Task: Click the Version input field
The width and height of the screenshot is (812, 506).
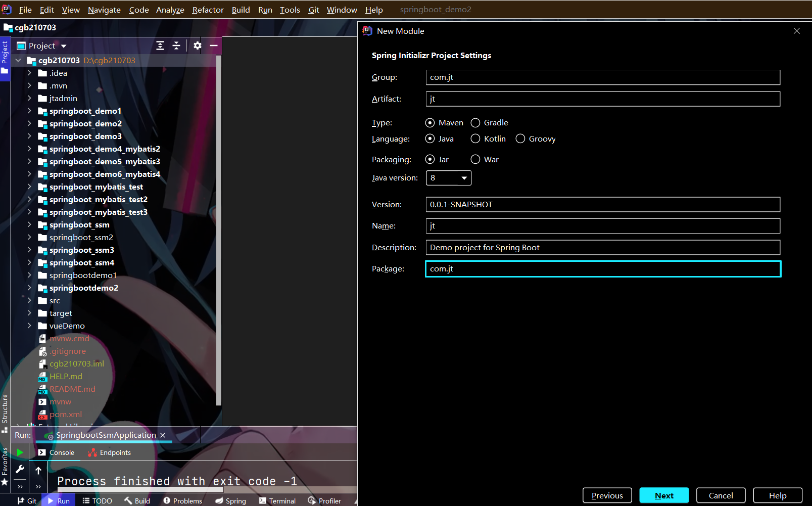Action: [603, 205]
